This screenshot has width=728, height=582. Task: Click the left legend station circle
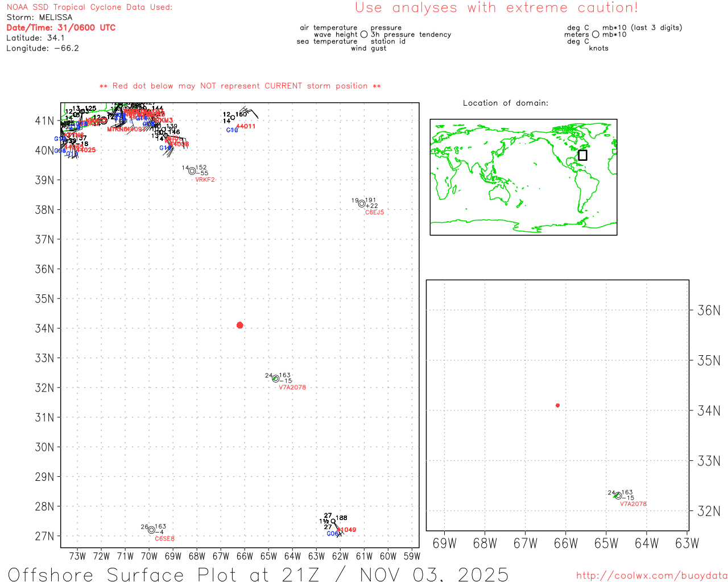pos(364,34)
